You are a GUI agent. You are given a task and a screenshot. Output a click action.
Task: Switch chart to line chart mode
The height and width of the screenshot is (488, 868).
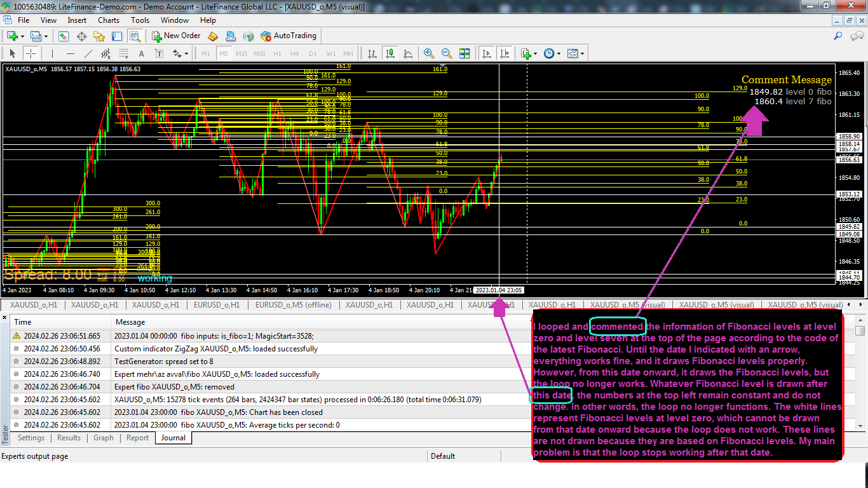pyautogui.click(x=408, y=53)
